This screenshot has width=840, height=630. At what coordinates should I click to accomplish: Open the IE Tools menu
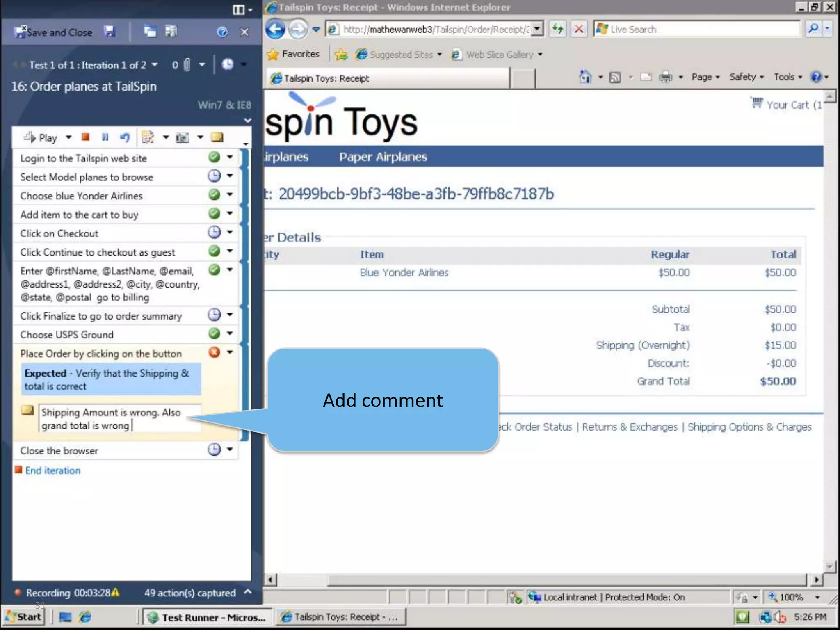787,77
